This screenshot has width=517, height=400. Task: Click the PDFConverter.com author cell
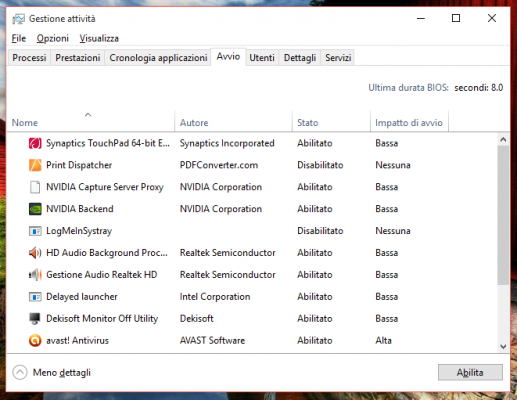[x=219, y=165]
